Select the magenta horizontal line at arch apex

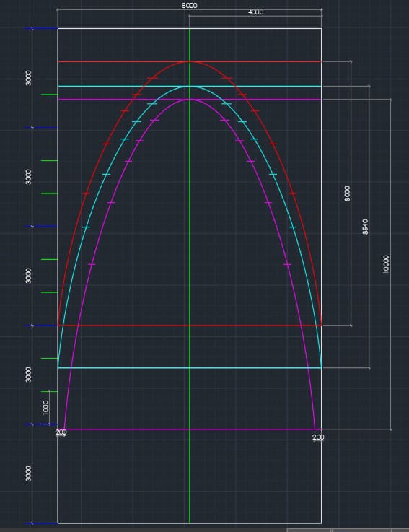(x=190, y=100)
